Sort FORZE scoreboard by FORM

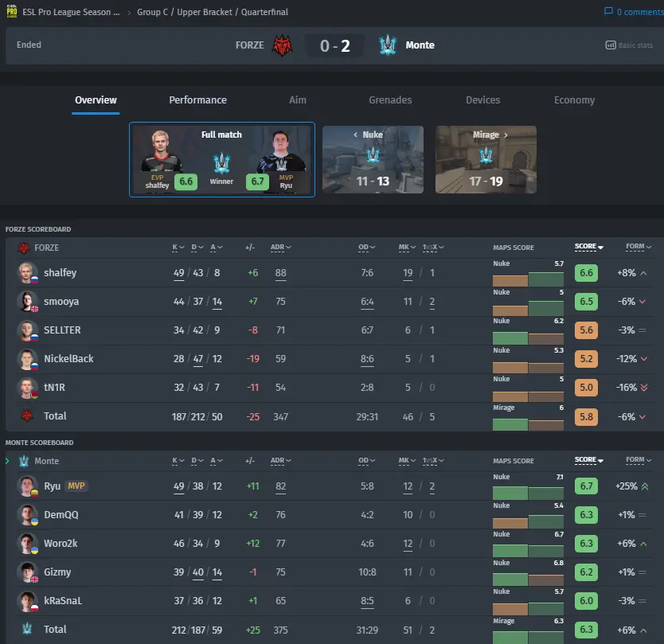[639, 247]
